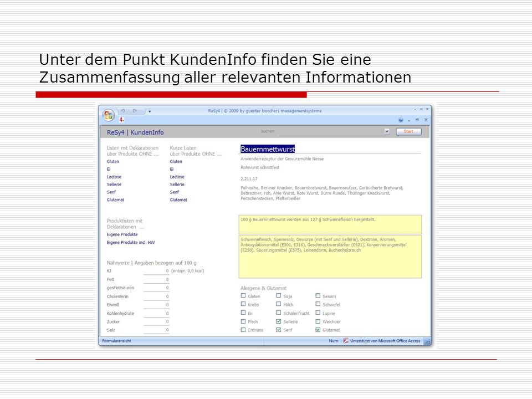Click the Redo arrow in quick access toolbar
532x399 pixels.
click(135, 111)
